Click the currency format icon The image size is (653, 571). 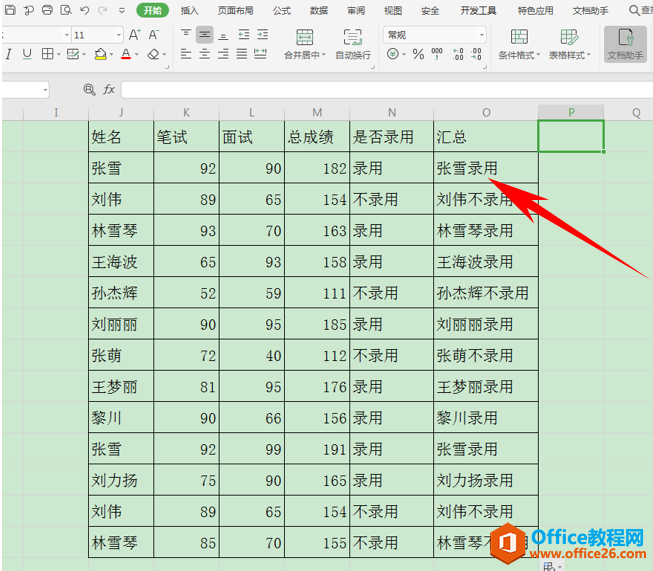click(392, 54)
